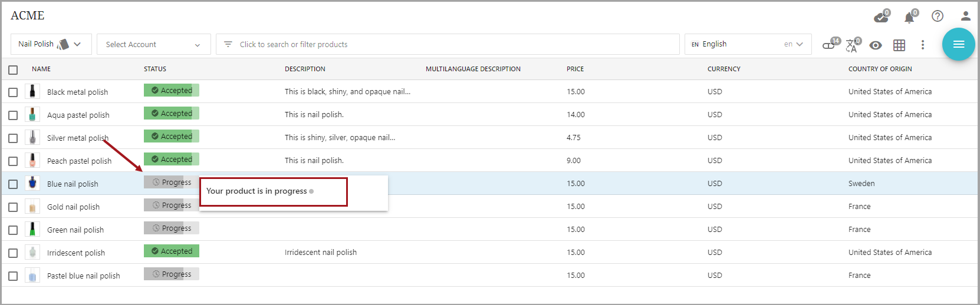
Task: Open the Aqua pastel polish product name
Action: tap(78, 115)
